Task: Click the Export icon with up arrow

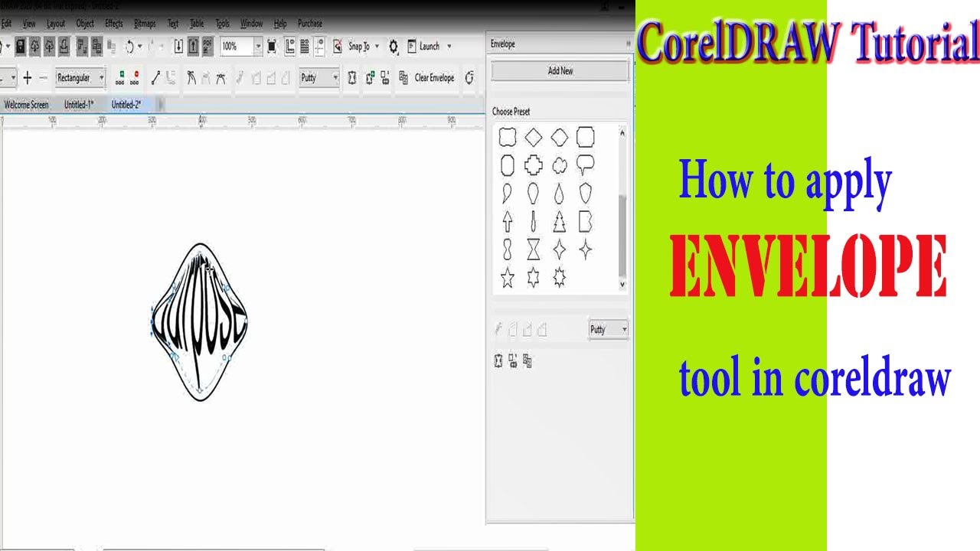Action: tap(193, 46)
